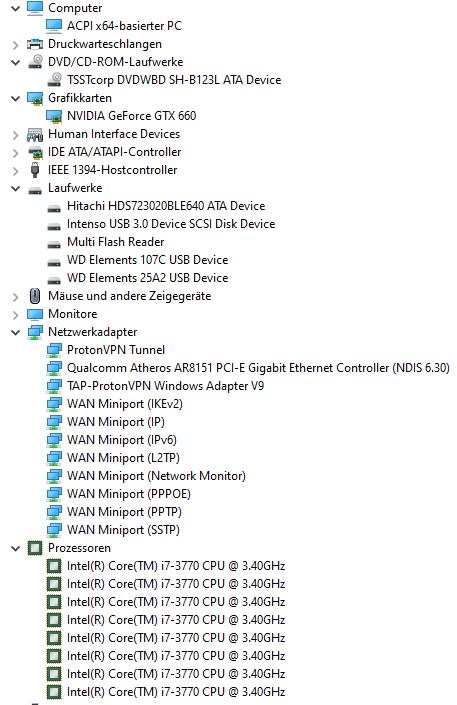Screen dimensions: 457x705
Task: Click the IEEE 1394-Hostcontroller plug icon
Action: [35, 170]
